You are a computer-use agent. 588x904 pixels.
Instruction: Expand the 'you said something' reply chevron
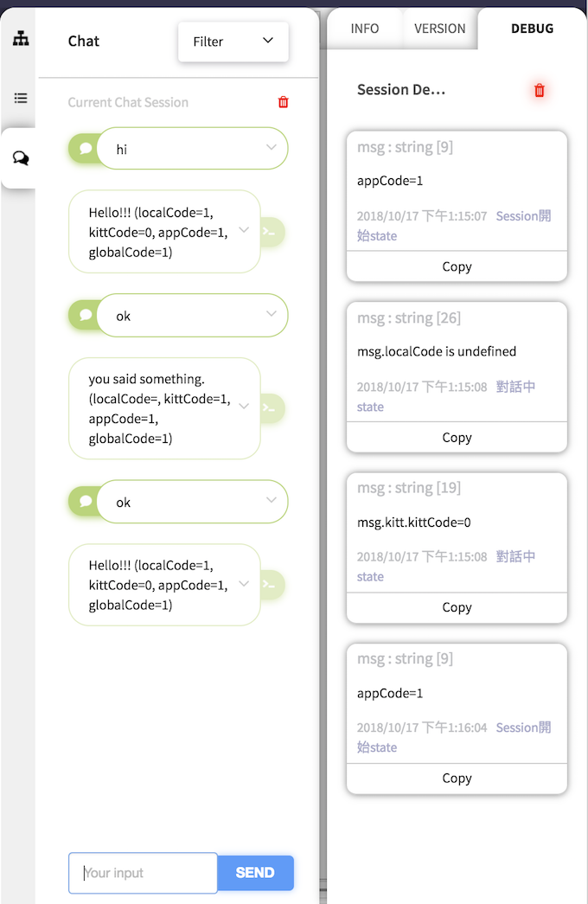[244, 407]
